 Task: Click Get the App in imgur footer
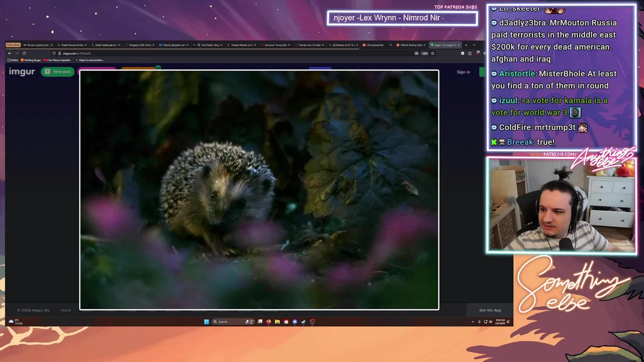[x=490, y=310]
